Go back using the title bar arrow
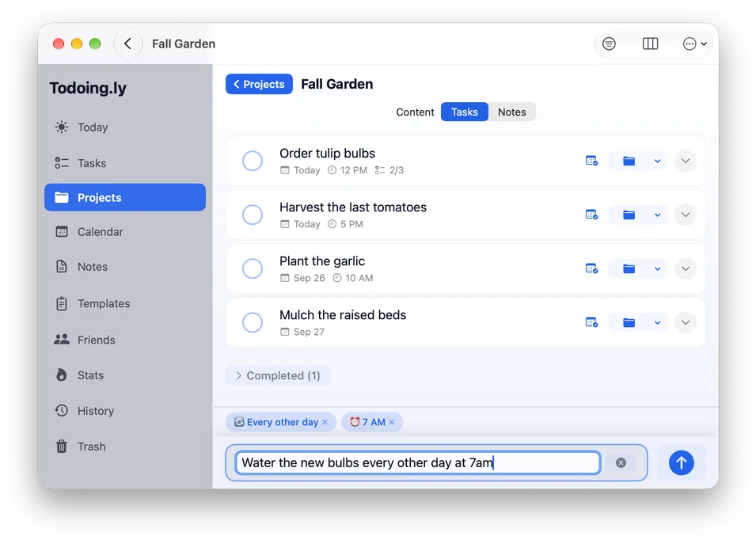 (127, 44)
